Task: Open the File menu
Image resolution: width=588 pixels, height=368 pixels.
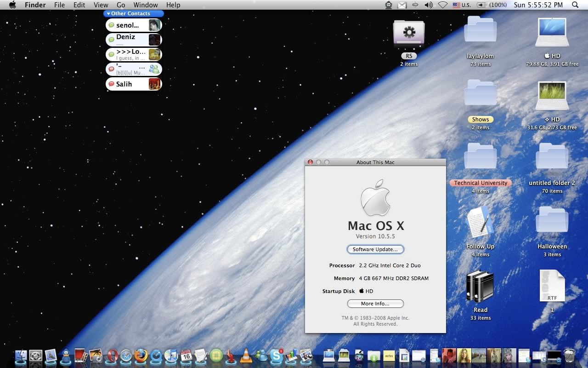Action: click(59, 5)
